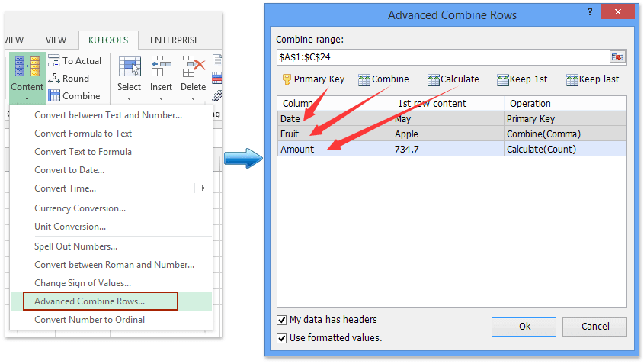
Task: Click the Keep last label in dialog toolbar
Action: (x=599, y=79)
